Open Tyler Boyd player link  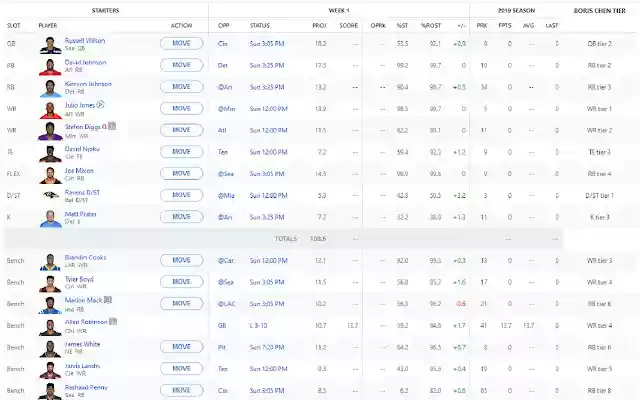tap(79, 279)
